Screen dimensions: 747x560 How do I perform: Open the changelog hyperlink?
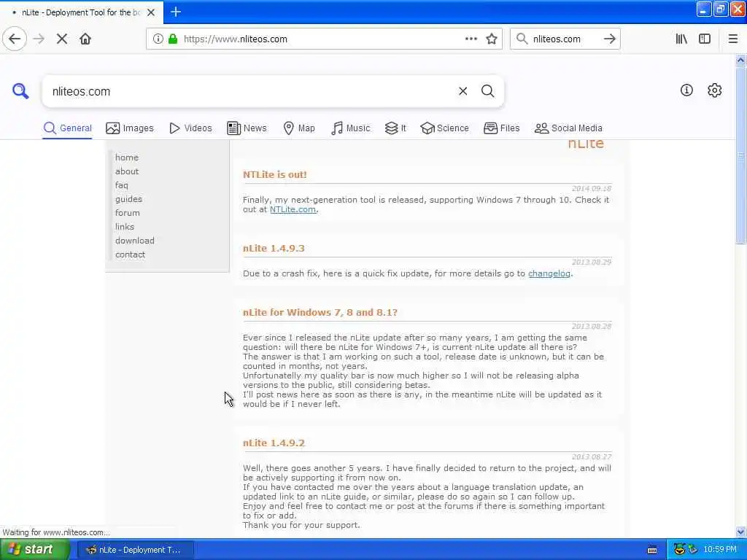tap(549, 274)
